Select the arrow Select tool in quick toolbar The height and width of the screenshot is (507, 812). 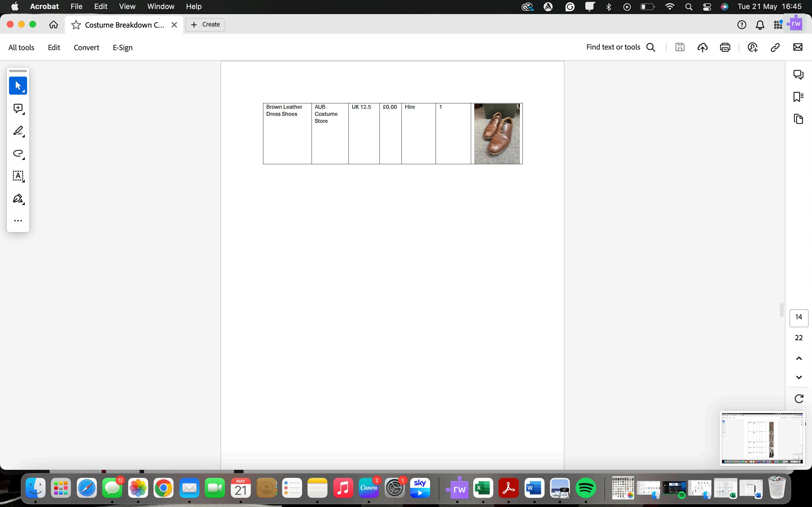tap(18, 86)
